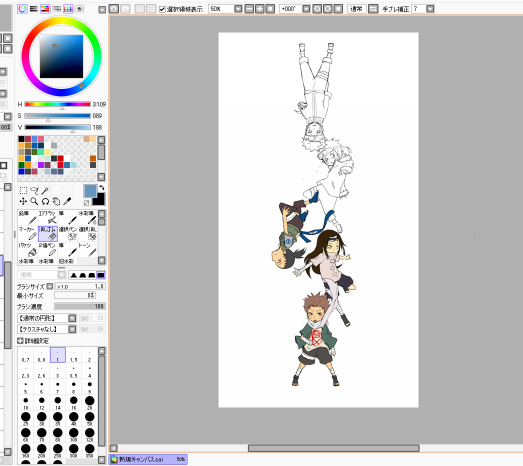Image resolution: width=523 pixels, height=466 pixels.
Task: Reset zoom with square button after plus
Action: (x=270, y=9)
